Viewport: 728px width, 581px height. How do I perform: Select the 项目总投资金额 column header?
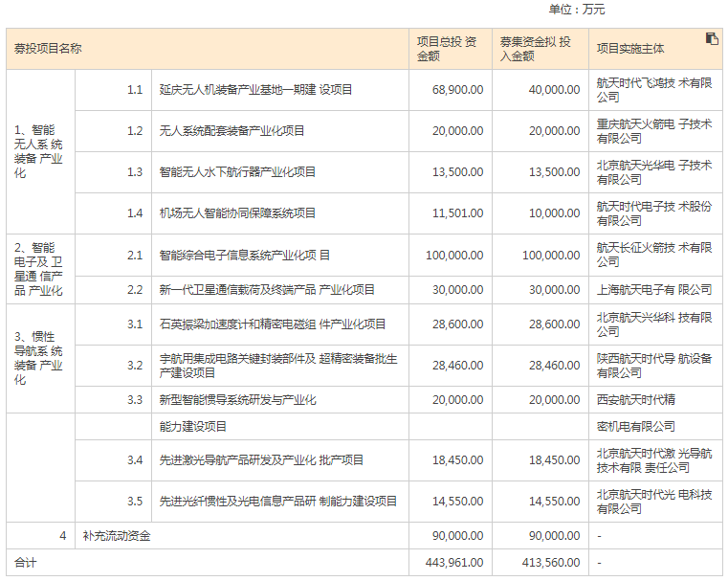pyautogui.click(x=451, y=49)
